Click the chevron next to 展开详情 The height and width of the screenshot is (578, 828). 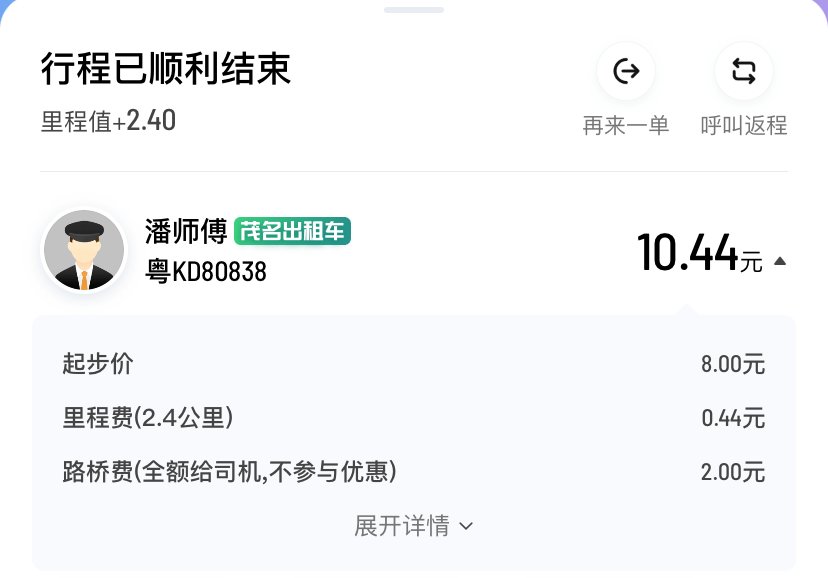[x=465, y=525]
